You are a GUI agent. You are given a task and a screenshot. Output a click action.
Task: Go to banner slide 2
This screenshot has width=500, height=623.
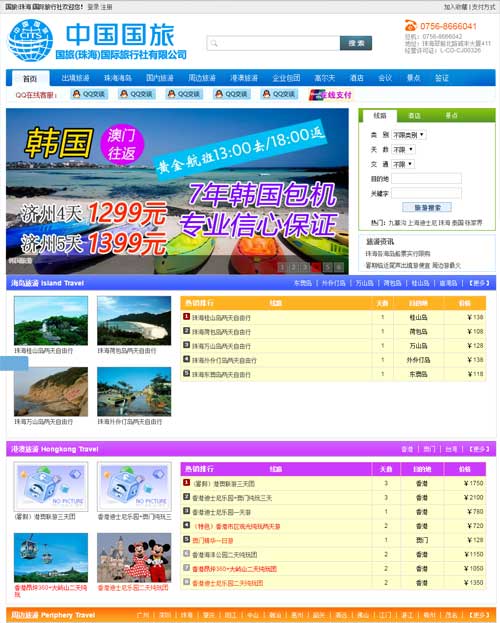[x=293, y=267]
